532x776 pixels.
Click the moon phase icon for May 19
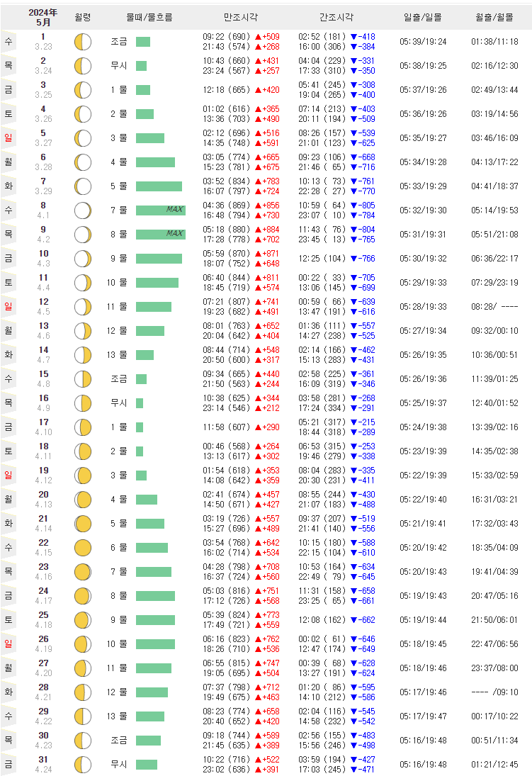tap(83, 476)
